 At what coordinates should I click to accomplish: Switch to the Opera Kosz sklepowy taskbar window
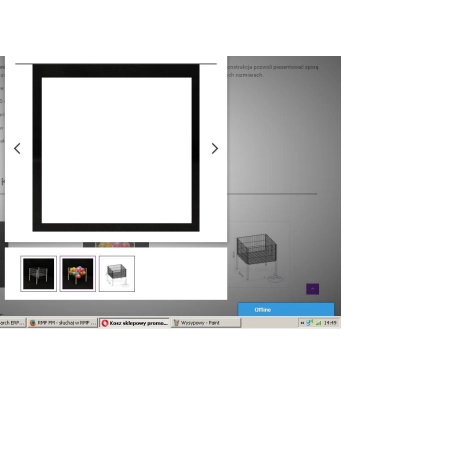coord(134,323)
